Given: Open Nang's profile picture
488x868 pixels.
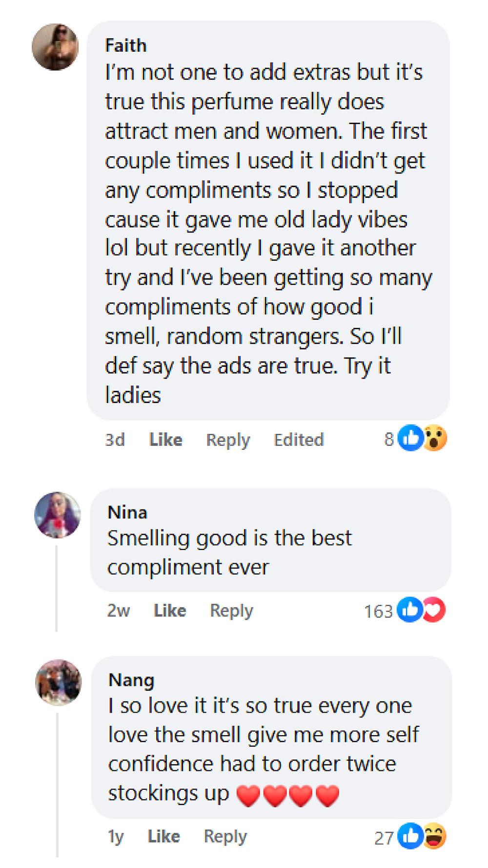Looking at the screenshot, I should click(x=59, y=682).
